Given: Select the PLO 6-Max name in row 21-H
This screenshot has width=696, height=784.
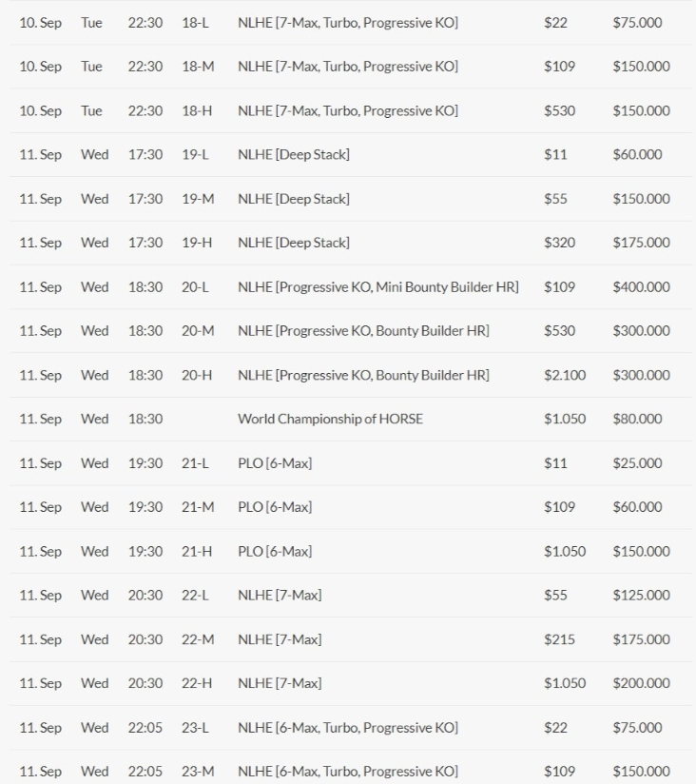Looking at the screenshot, I should pyautogui.click(x=274, y=551).
